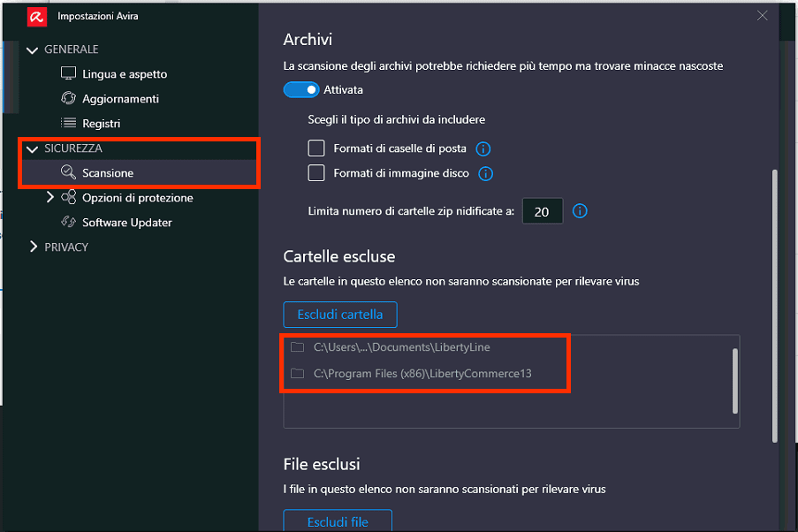
Task: Open info icon for nested zip limit
Action: pos(580,210)
